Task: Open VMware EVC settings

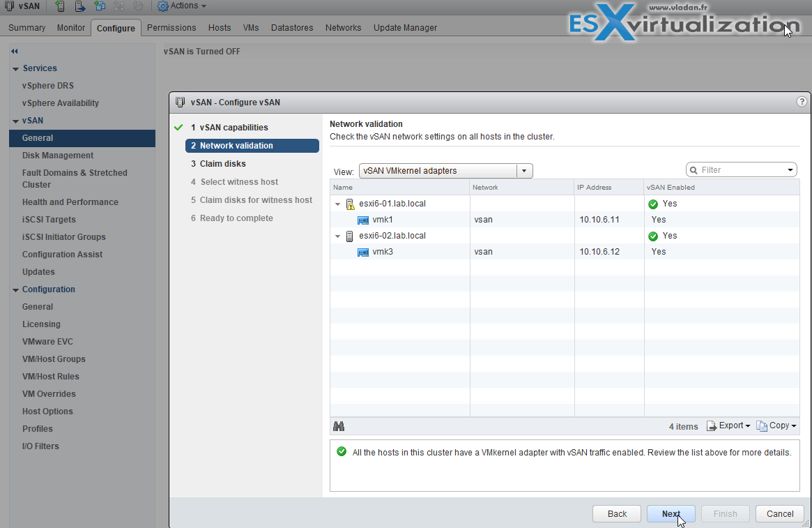Action: [47, 342]
